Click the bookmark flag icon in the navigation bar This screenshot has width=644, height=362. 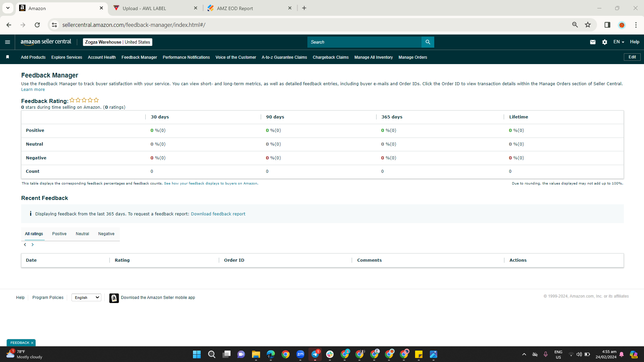coord(7,57)
